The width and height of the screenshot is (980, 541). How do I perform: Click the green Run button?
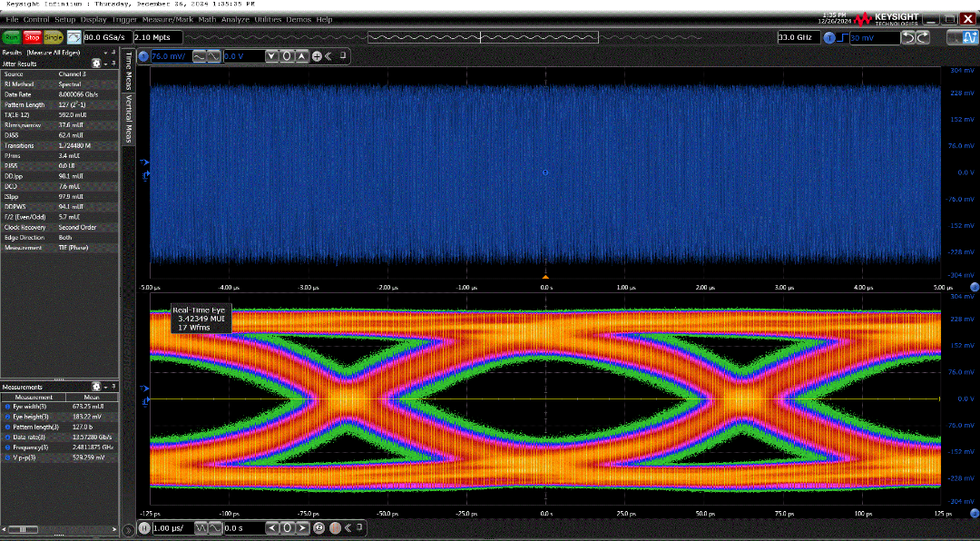point(11,37)
